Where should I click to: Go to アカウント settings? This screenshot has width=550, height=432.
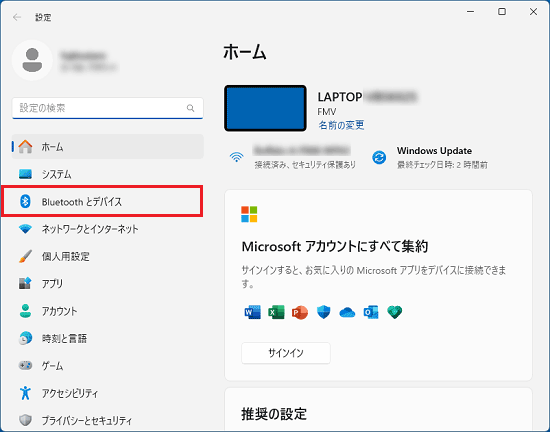tap(108, 311)
